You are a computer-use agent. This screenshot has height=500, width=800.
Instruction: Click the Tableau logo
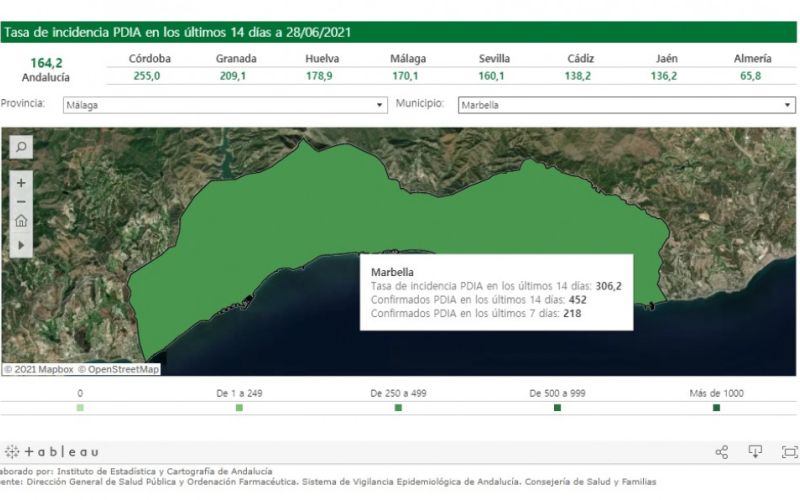pyautogui.click(x=51, y=452)
